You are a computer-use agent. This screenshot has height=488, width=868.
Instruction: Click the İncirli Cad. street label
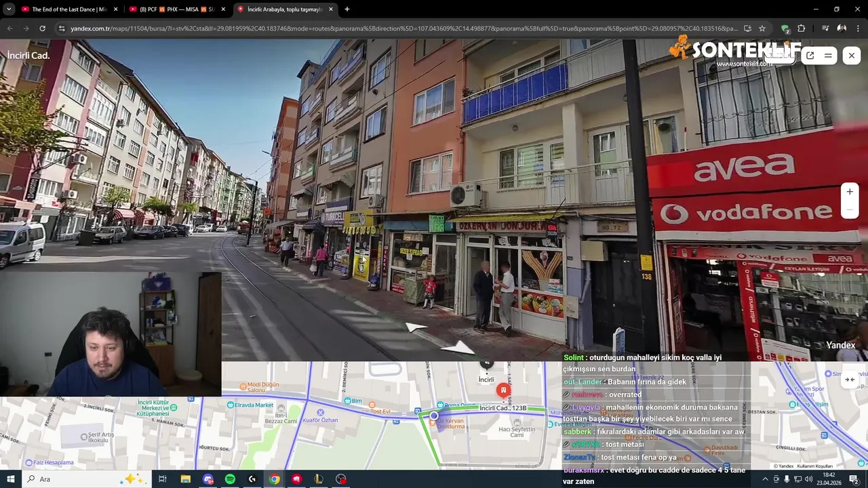[28, 56]
